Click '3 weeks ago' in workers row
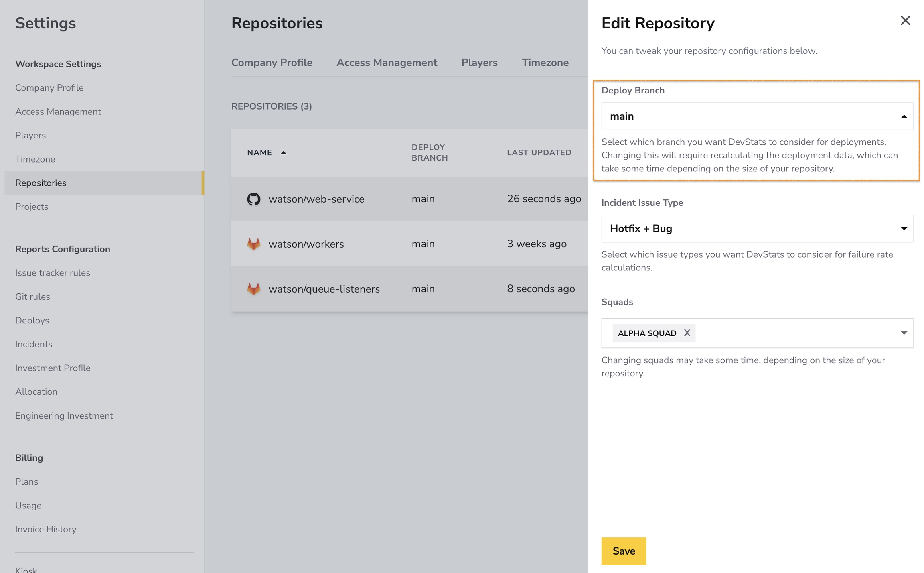 (x=537, y=244)
